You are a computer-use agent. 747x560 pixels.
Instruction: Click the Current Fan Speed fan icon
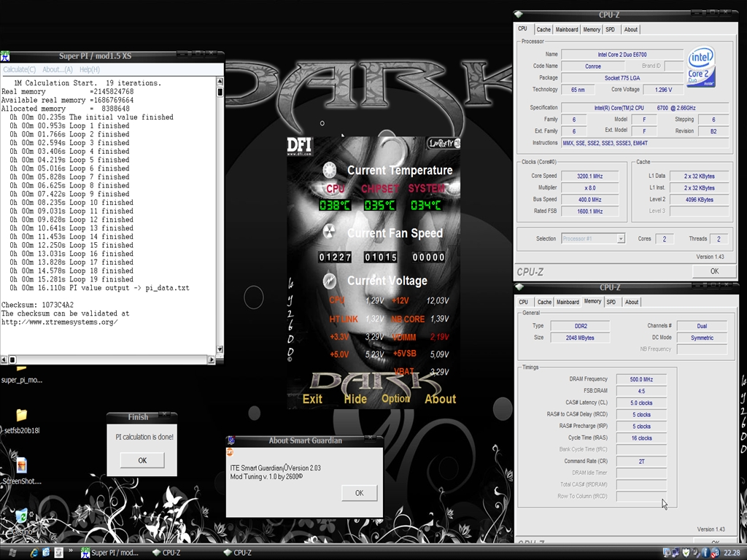point(329,232)
